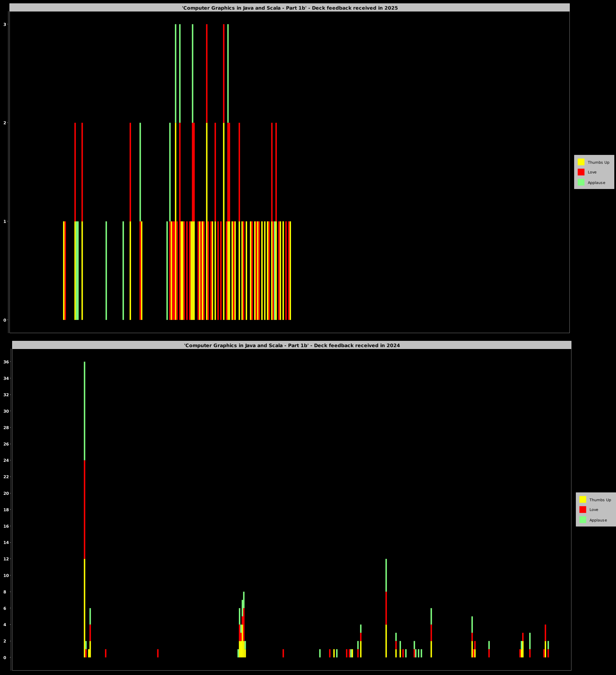Click the 'Love' text in 2024 legend

pos(594,510)
